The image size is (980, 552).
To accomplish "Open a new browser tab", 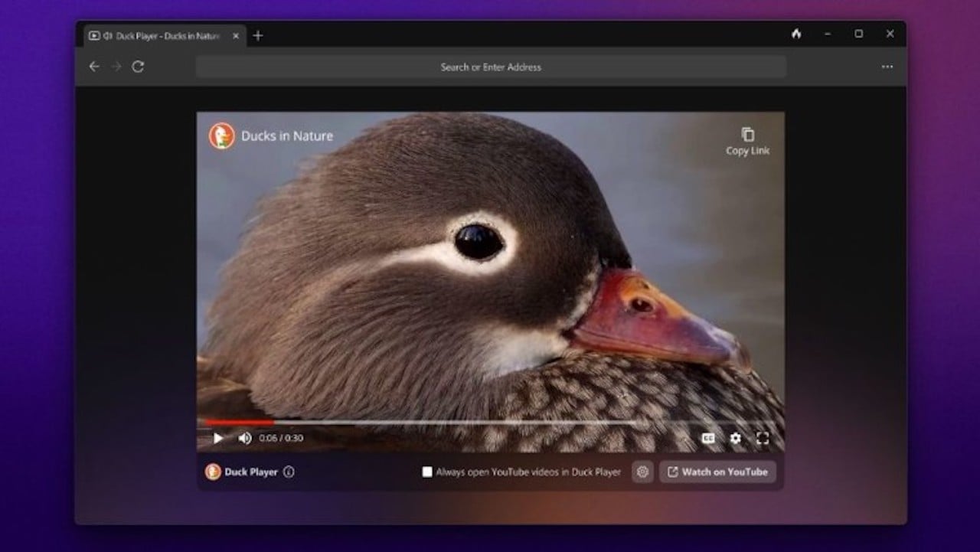I will (258, 35).
